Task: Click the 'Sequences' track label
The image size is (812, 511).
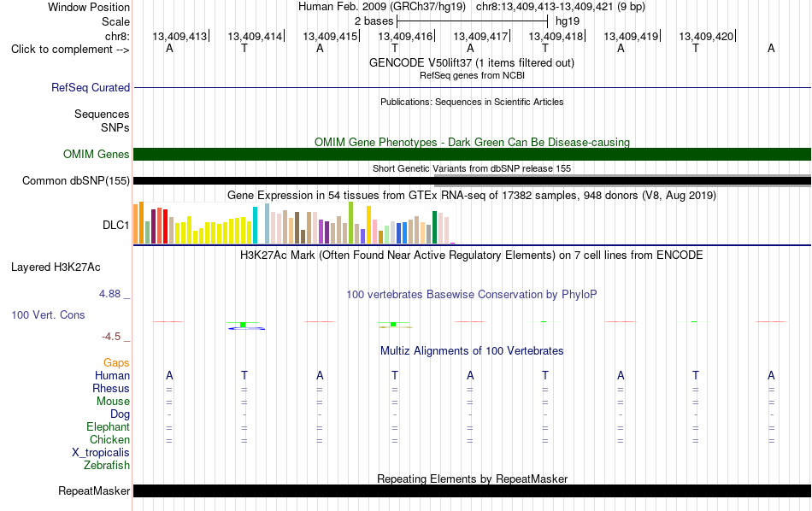Action: click(102, 114)
